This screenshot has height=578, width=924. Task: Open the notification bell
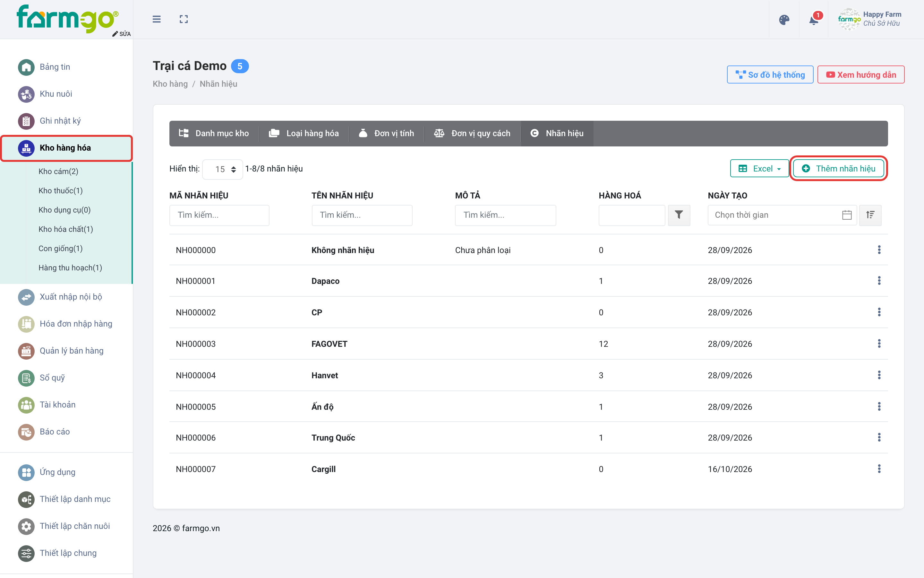pos(814,20)
